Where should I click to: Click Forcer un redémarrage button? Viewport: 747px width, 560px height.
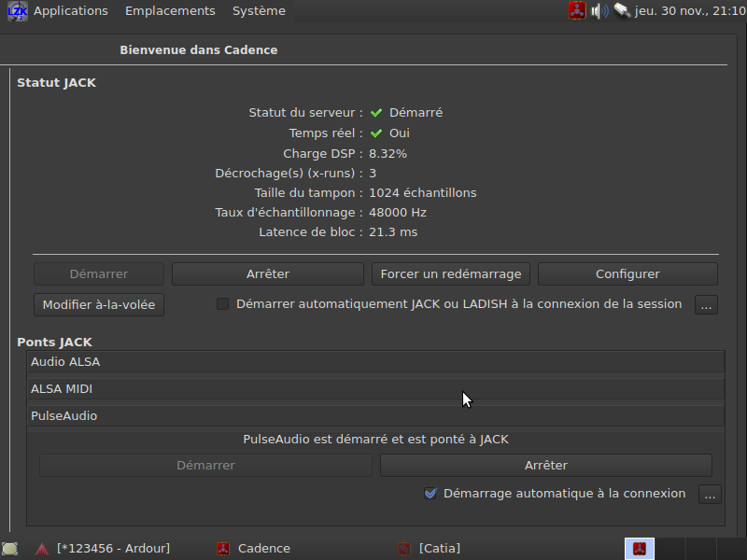point(451,274)
